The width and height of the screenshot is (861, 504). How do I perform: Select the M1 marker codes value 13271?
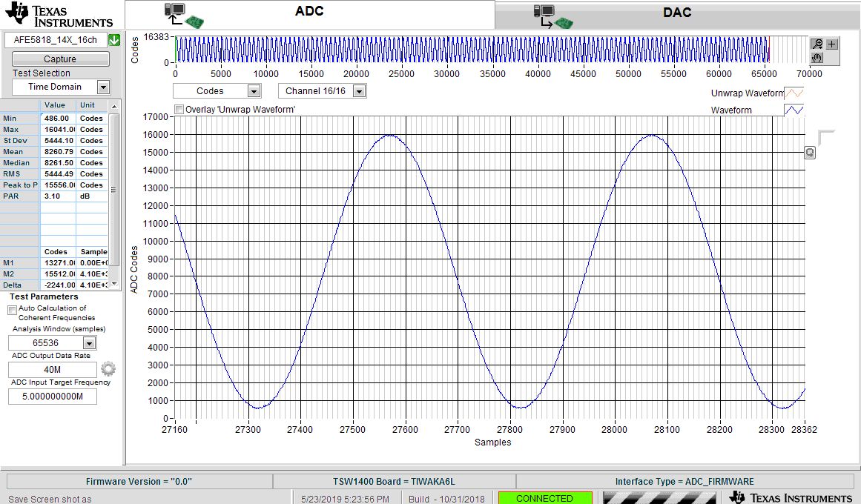click(x=58, y=263)
